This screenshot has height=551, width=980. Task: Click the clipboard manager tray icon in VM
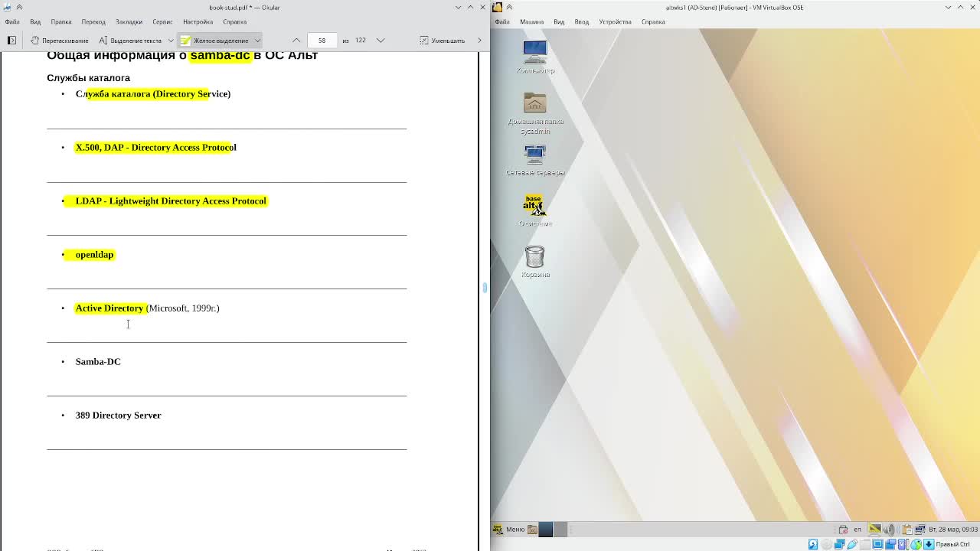click(906, 530)
